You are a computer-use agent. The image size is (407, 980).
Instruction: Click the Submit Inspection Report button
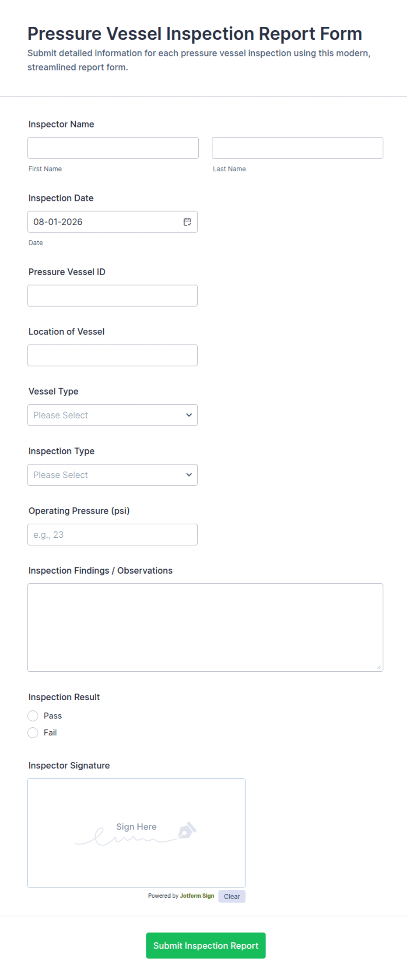click(x=206, y=945)
